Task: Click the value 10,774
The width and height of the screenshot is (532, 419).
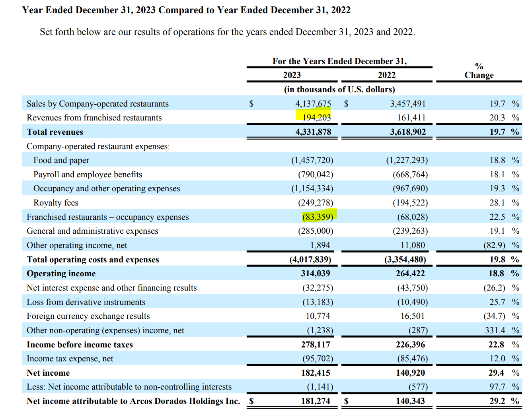Action: coord(318,316)
